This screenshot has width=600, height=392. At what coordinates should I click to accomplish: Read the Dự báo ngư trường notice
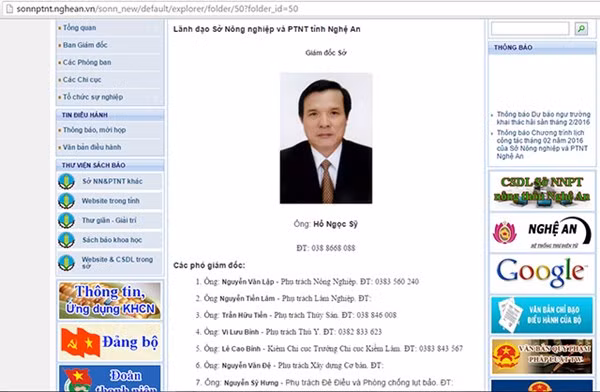click(x=543, y=118)
